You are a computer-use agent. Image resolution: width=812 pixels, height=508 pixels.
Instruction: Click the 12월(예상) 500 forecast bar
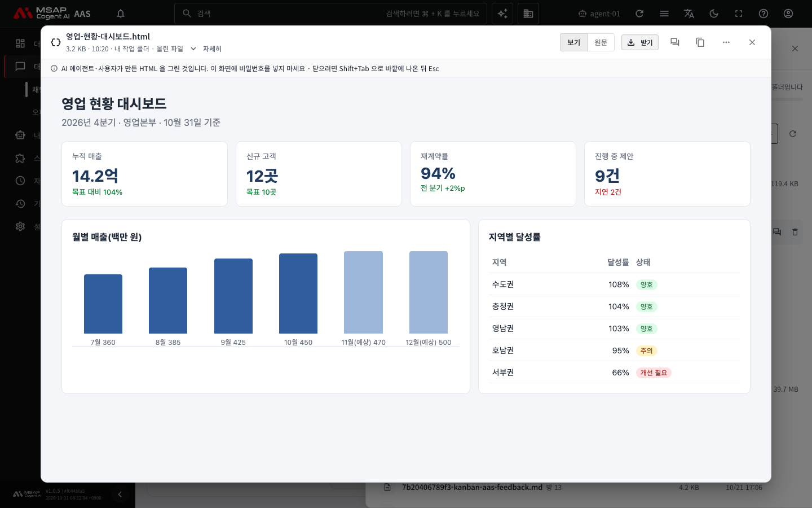tap(429, 292)
